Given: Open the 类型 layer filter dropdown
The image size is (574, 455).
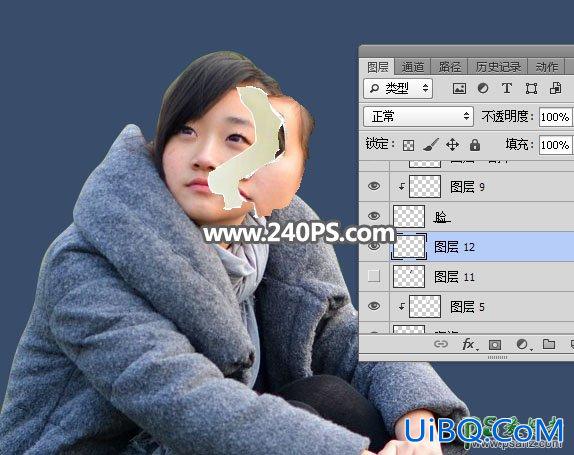Looking at the screenshot, I should [x=398, y=88].
